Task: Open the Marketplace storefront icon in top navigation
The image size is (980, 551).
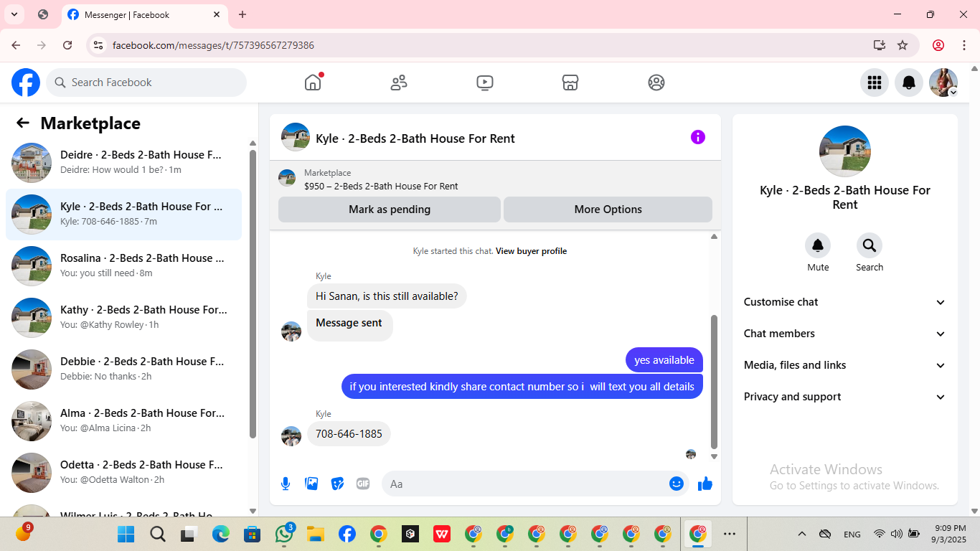Action: click(x=570, y=83)
